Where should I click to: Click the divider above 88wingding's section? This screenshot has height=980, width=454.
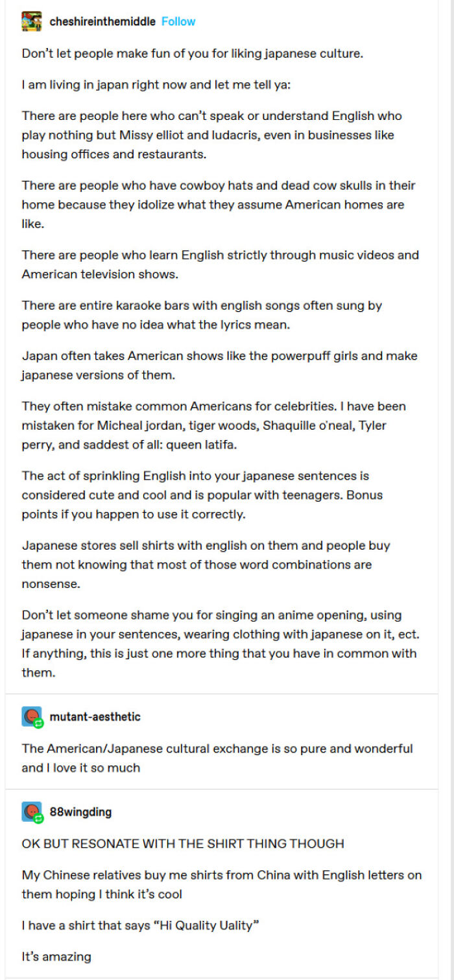point(227,790)
